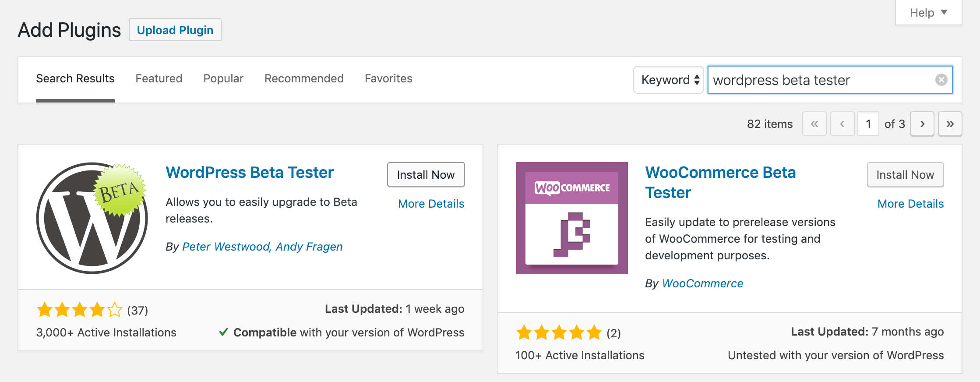Image resolution: width=980 pixels, height=382 pixels.
Task: Install WordPress Beta Tester now
Action: 426,174
